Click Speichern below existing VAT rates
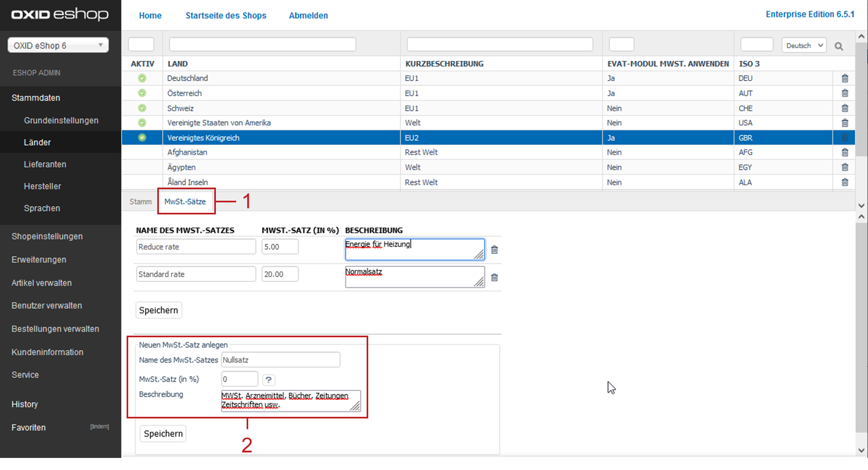Viewport: 868px width, 470px height. pos(158,310)
